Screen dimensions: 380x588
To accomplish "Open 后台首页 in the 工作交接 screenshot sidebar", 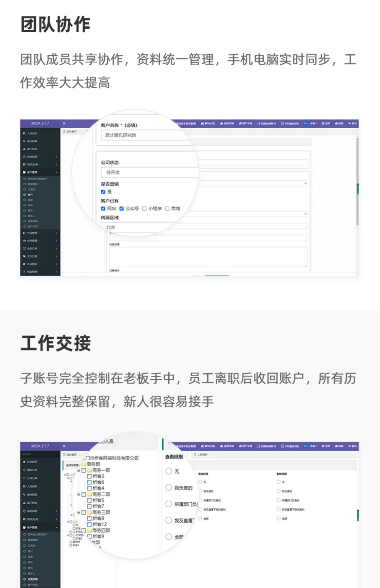I will coord(30,462).
